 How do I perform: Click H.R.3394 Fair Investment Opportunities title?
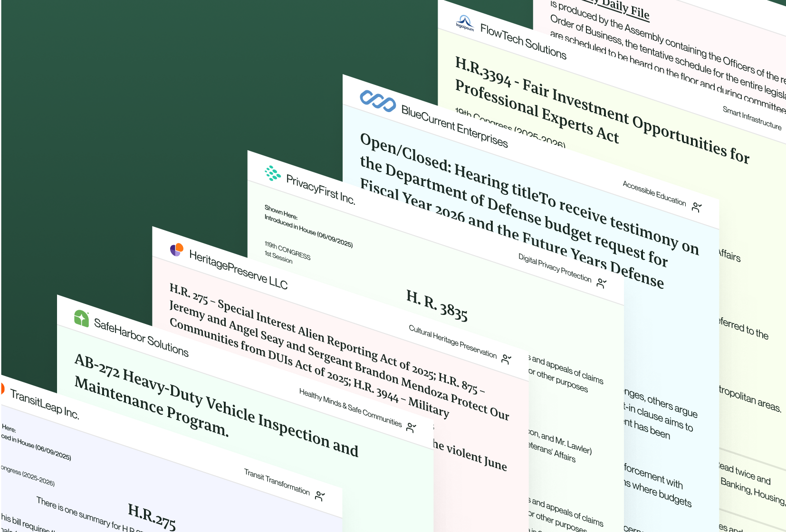coord(602,110)
